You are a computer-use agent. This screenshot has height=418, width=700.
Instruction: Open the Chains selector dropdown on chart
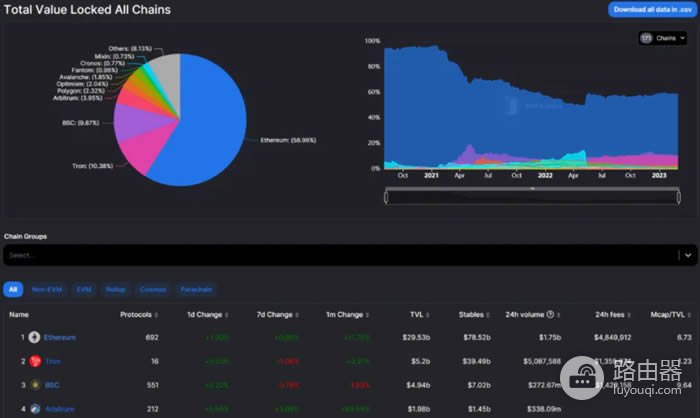pos(662,38)
